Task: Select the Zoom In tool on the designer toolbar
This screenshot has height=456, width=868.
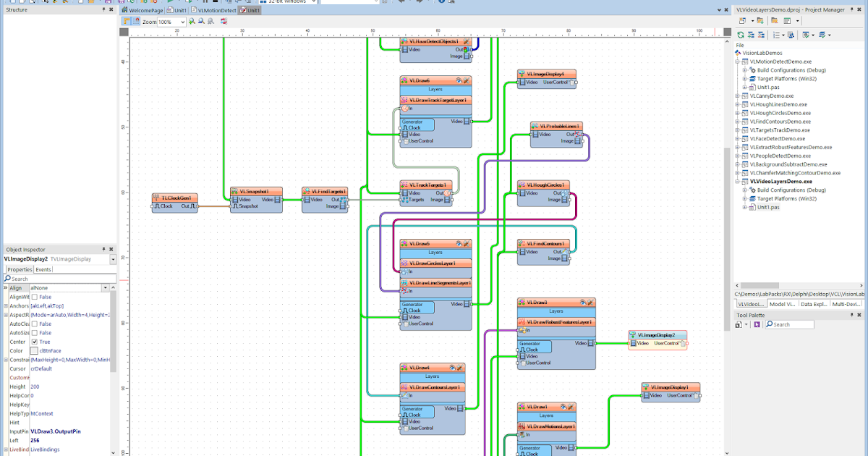Action: tap(192, 20)
